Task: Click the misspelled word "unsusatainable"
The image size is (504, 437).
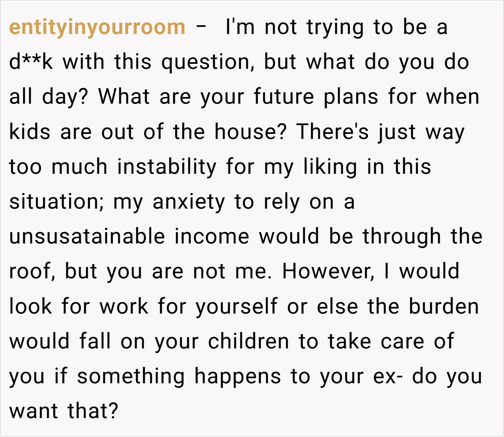Action: tap(87, 236)
